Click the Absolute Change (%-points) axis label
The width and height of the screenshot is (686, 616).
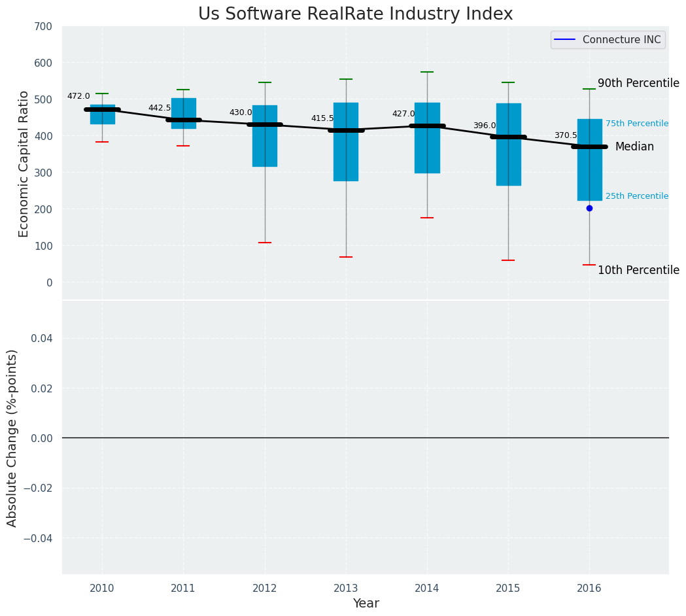point(12,438)
